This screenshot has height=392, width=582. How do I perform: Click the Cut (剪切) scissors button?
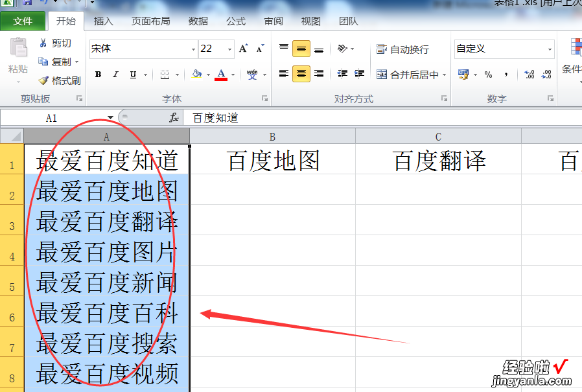pyautogui.click(x=55, y=43)
